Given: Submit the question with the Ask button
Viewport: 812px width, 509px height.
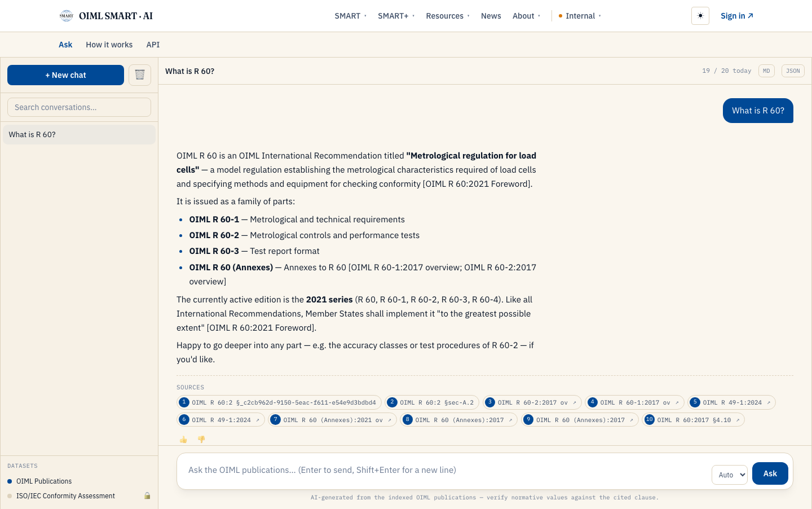Looking at the screenshot, I should click(x=770, y=473).
